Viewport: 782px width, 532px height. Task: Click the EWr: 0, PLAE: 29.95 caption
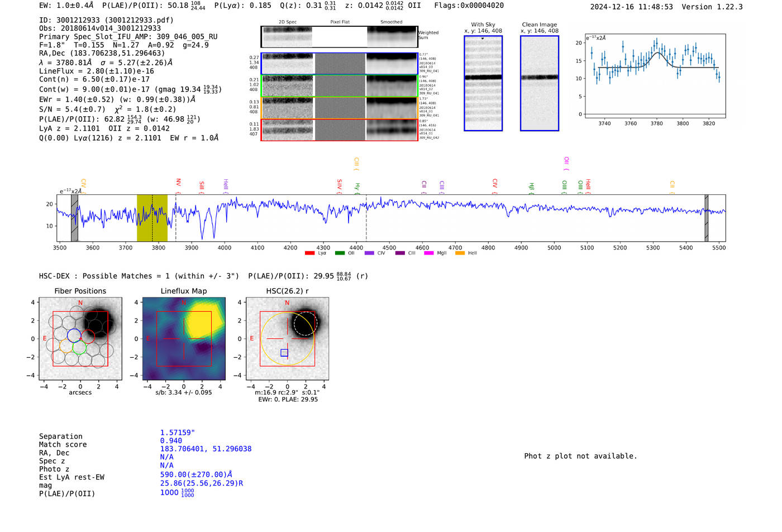[x=288, y=400]
